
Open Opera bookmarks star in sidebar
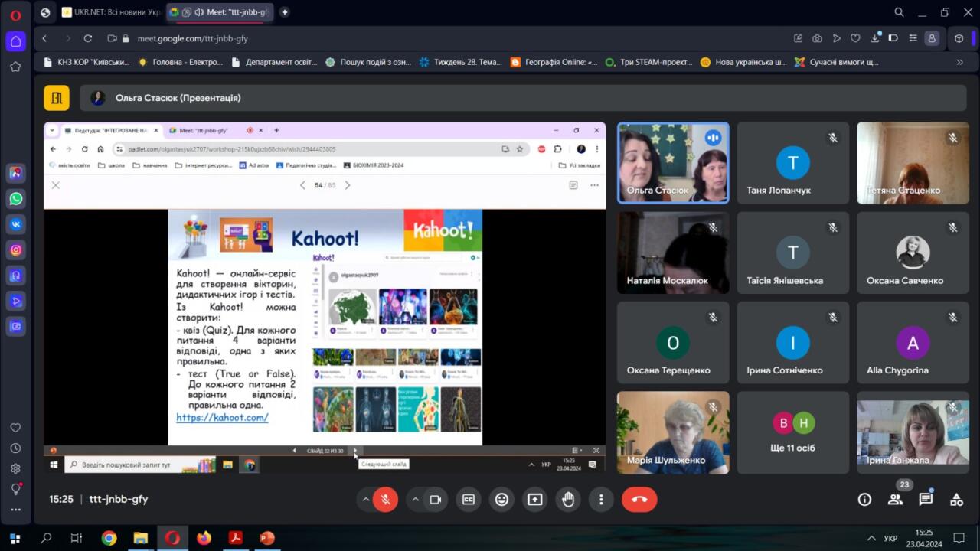[15, 67]
